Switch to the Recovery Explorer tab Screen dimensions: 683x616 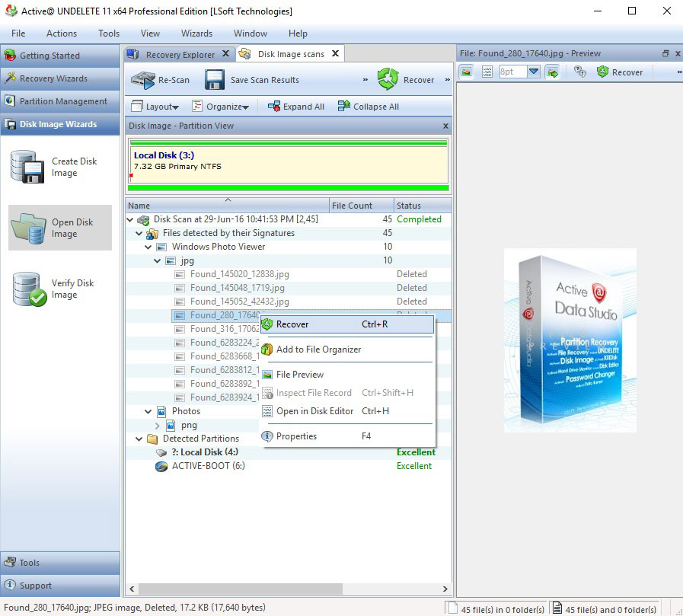180,55
